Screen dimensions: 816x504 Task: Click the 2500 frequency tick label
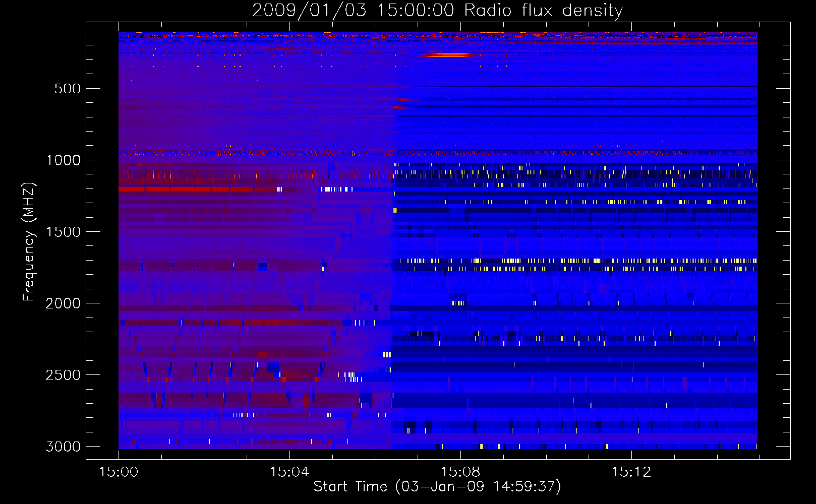click(x=63, y=375)
